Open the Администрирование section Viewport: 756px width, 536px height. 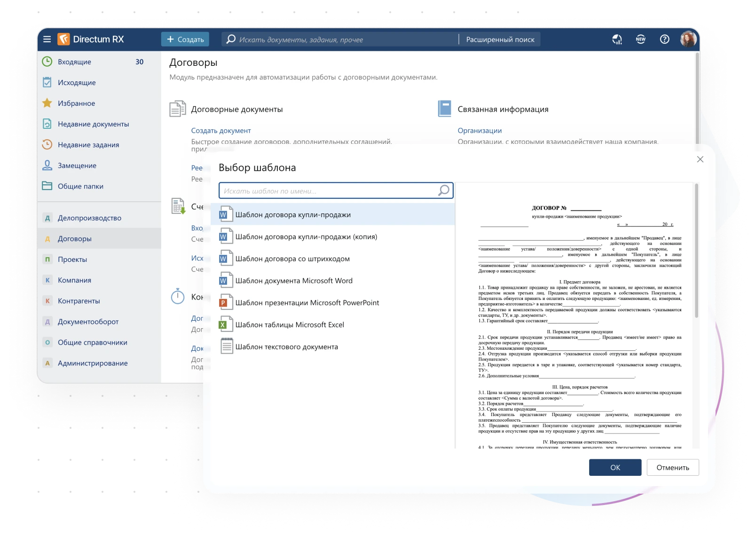(93, 363)
